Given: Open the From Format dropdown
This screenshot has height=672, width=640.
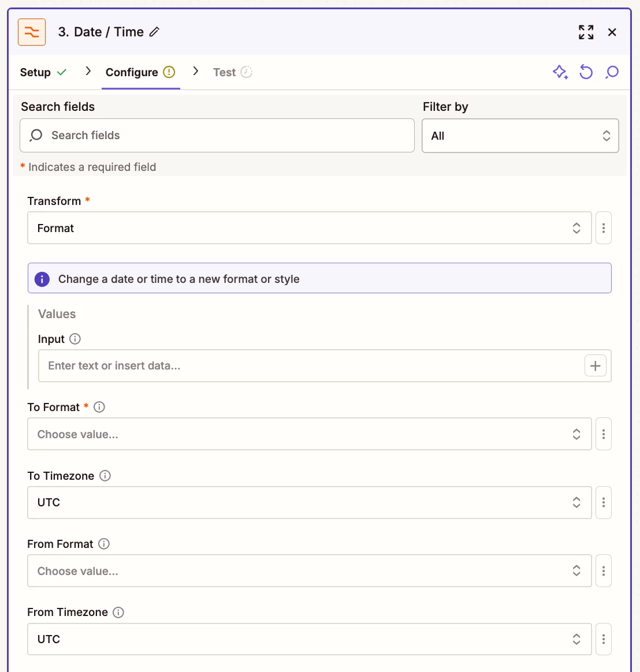Looking at the screenshot, I should pyautogui.click(x=309, y=571).
